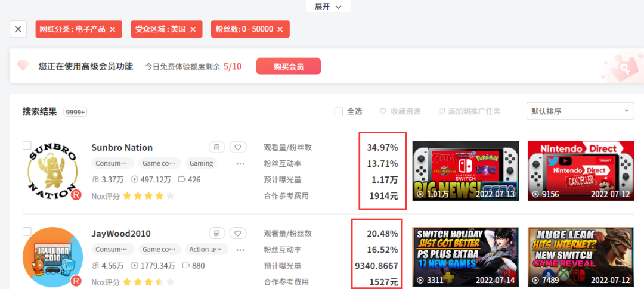Click the subscriber icon showing 4.56万

(x=95, y=266)
